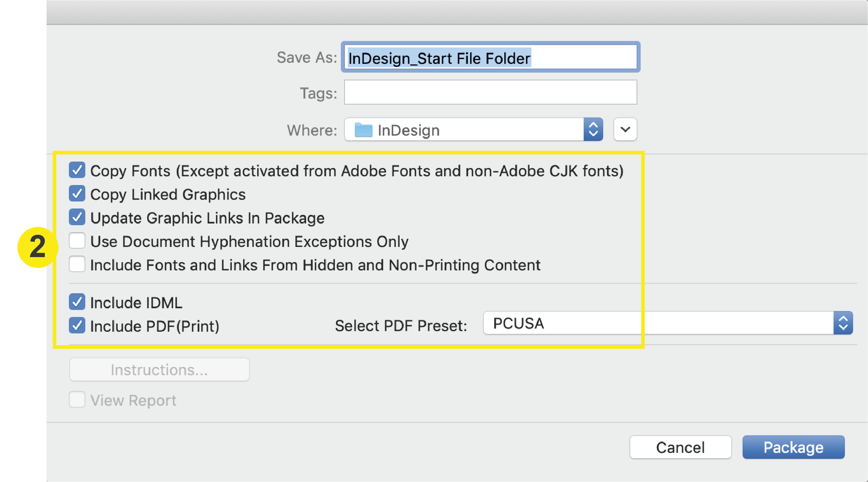868x482 pixels.
Task: Click the Cancel button
Action: 680,447
